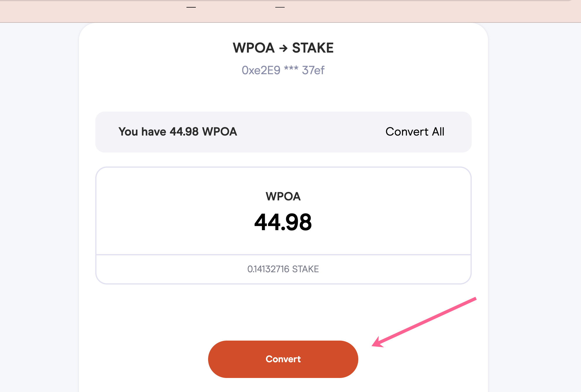Focus the 44.98 amount input field

[x=283, y=222]
